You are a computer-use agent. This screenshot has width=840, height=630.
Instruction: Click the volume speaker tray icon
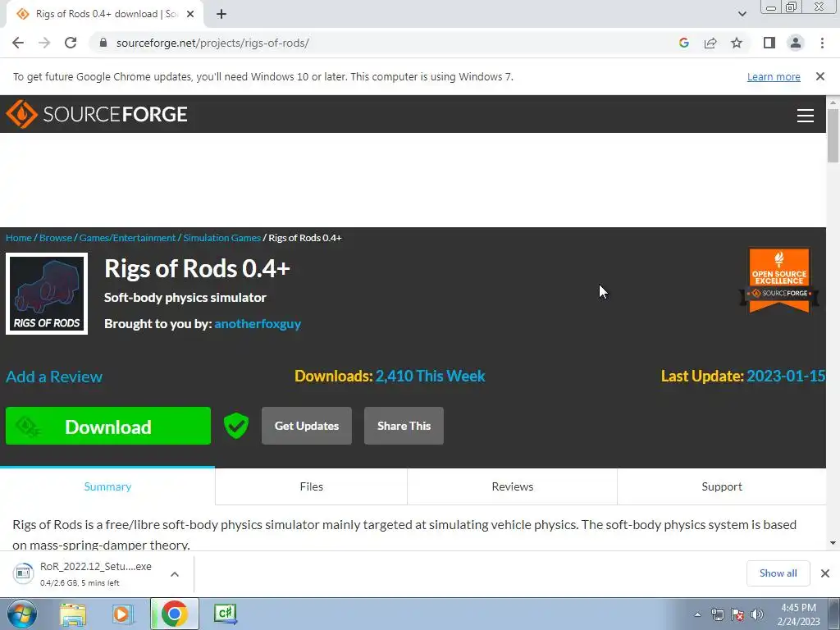[x=757, y=614]
